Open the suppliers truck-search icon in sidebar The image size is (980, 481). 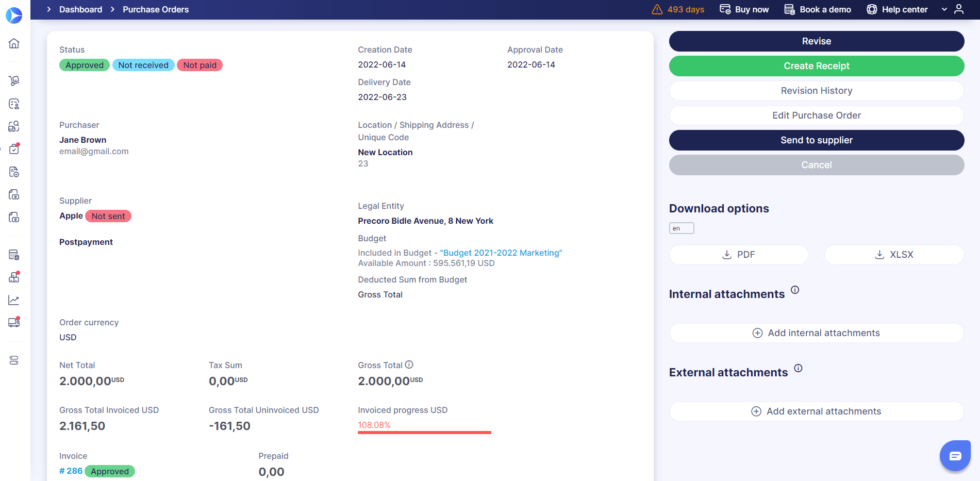coord(14,126)
